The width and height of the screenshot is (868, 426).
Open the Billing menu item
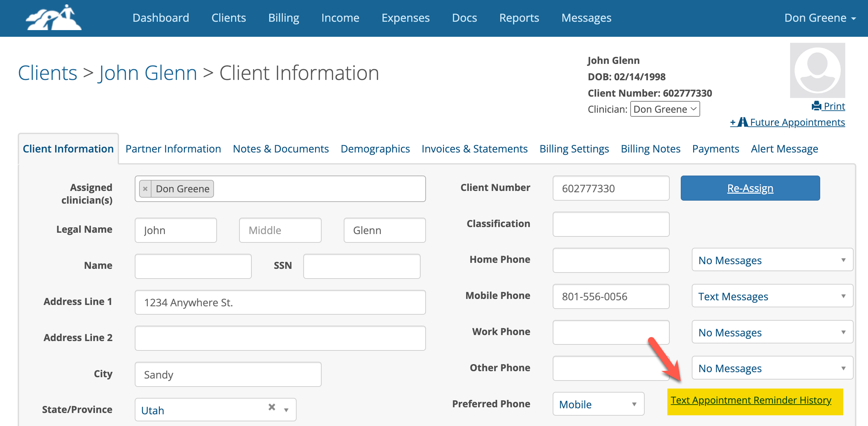(x=284, y=18)
